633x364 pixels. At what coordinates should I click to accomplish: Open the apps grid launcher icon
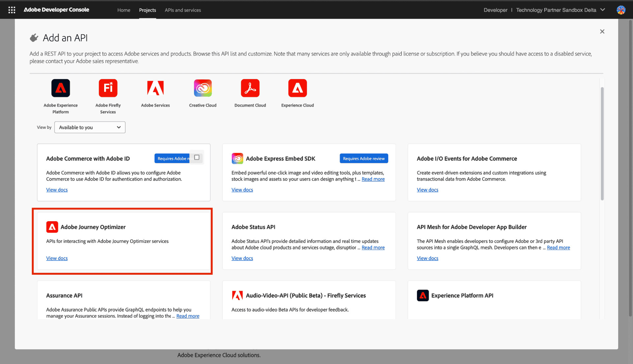tap(12, 10)
